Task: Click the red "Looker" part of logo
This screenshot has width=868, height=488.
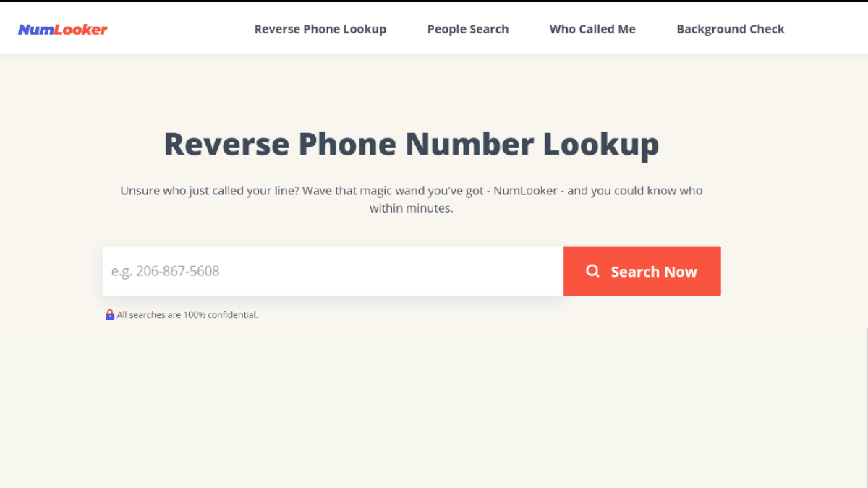Action: (78, 30)
